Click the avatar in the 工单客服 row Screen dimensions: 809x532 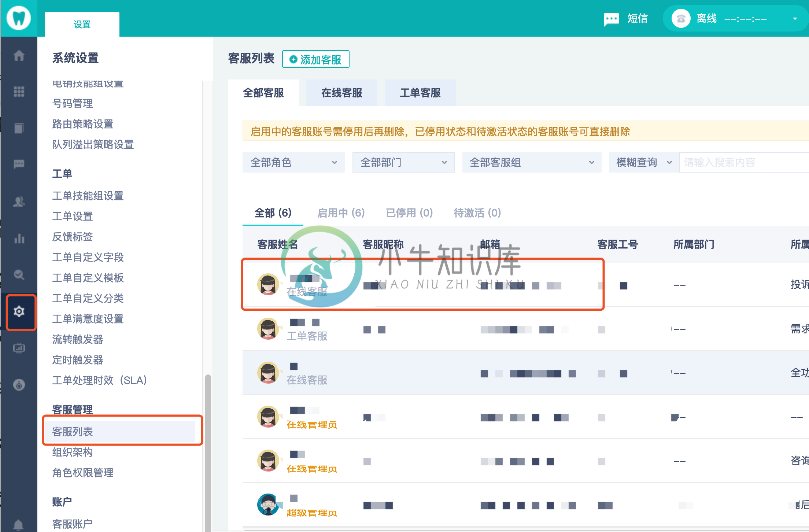(x=268, y=329)
